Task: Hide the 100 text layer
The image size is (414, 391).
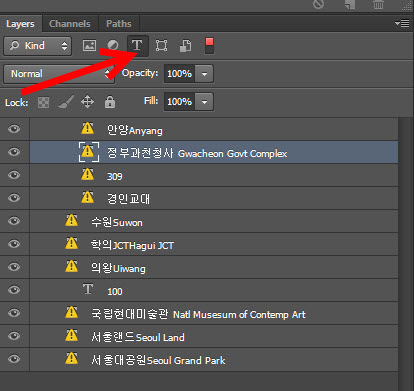Action: [14, 290]
